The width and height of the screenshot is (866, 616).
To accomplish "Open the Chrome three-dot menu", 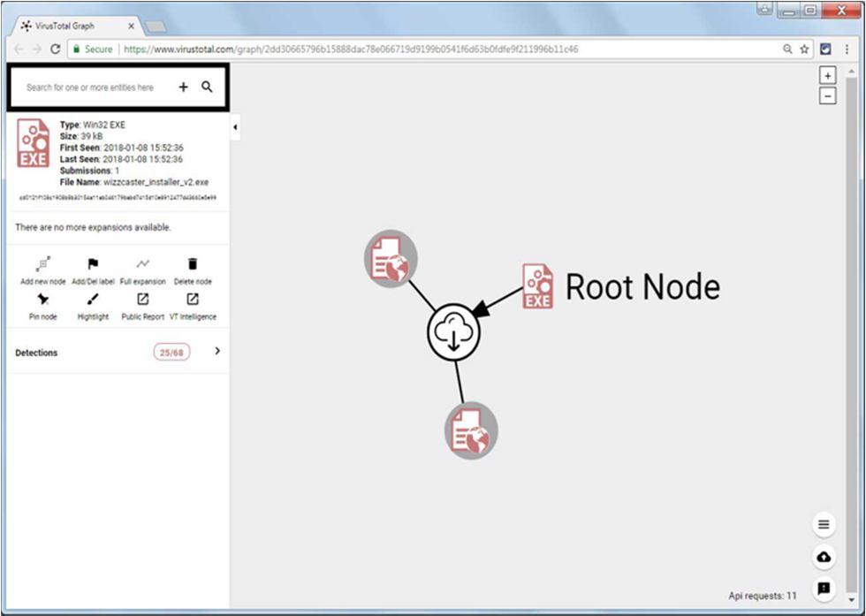I will 847,49.
